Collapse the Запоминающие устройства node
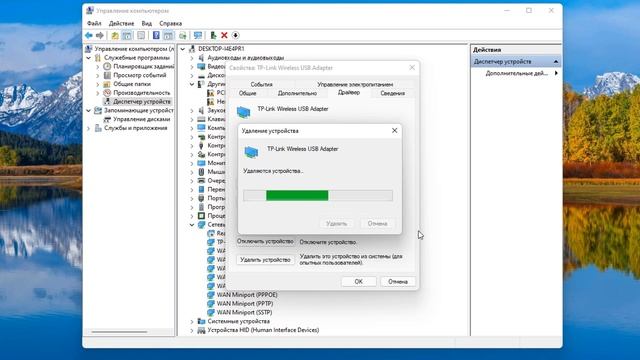This screenshot has width=640, height=360. [89, 110]
